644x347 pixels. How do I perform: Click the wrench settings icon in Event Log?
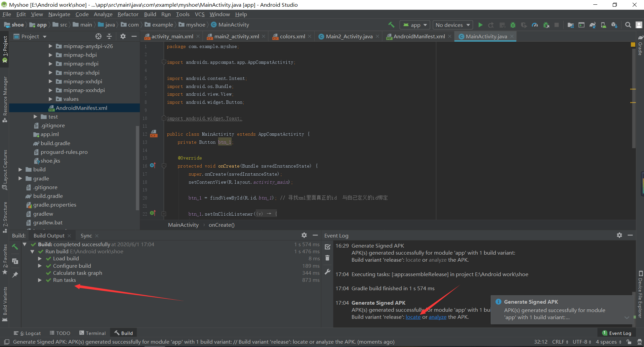[x=328, y=272]
